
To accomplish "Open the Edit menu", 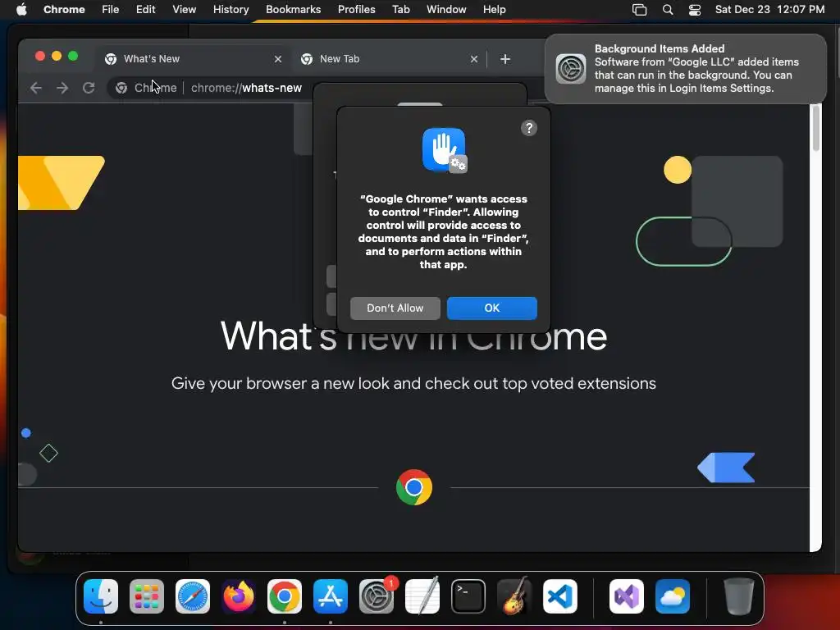I will click(x=145, y=10).
